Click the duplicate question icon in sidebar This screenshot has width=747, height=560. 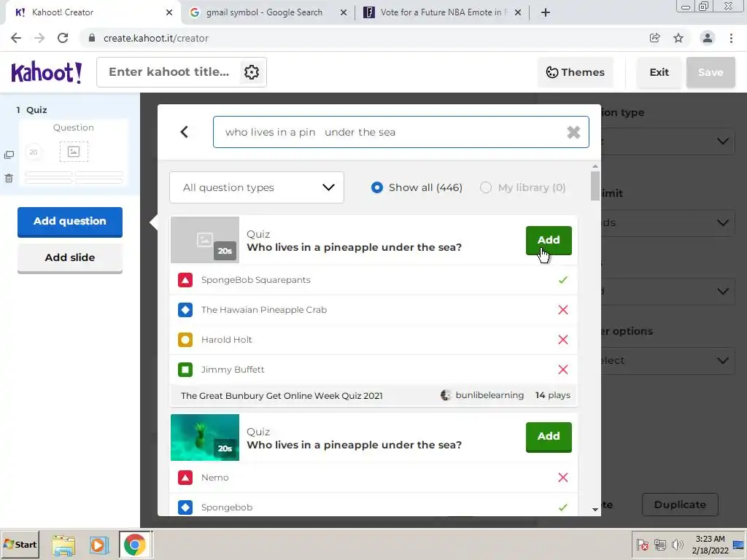[9, 155]
